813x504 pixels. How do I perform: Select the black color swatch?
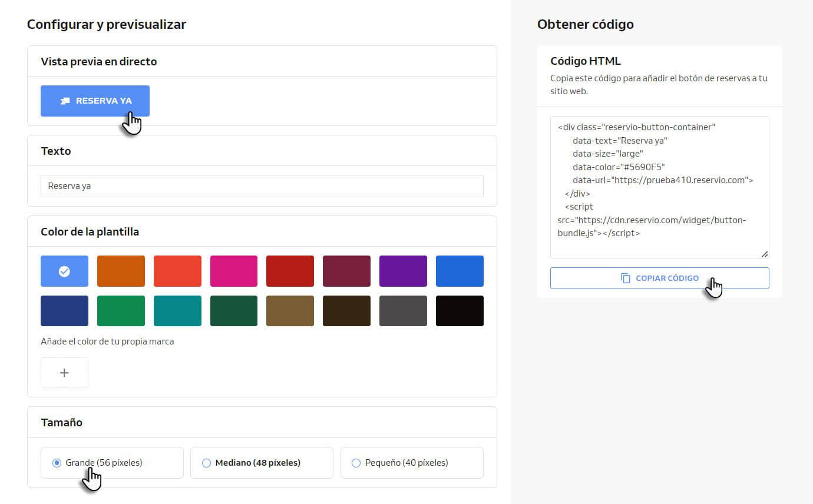click(x=460, y=311)
